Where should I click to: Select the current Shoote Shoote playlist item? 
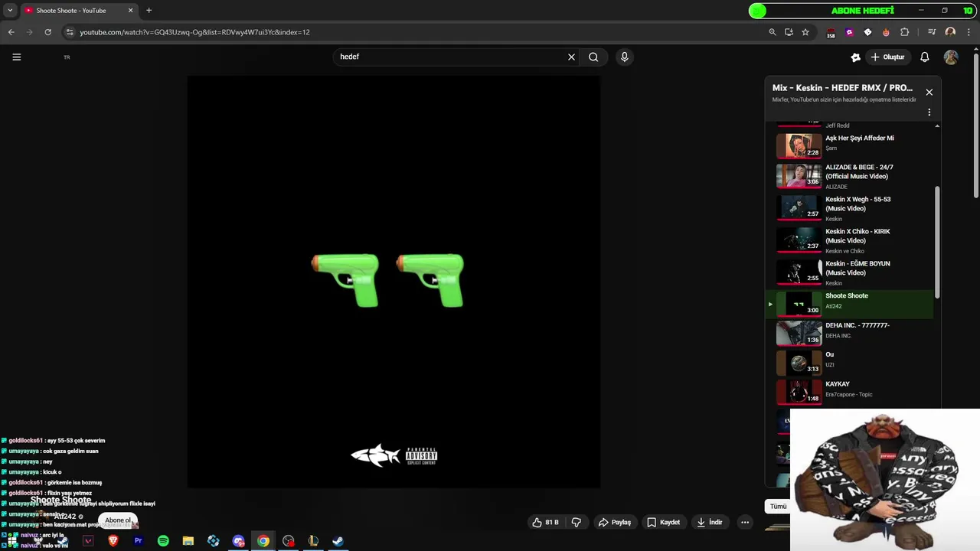851,304
